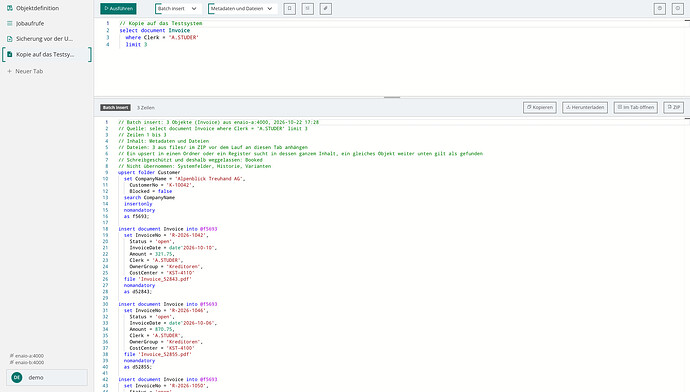This screenshot has height=392, width=690.
Task: Click editor line 'limit 3'
Action: click(x=136, y=44)
